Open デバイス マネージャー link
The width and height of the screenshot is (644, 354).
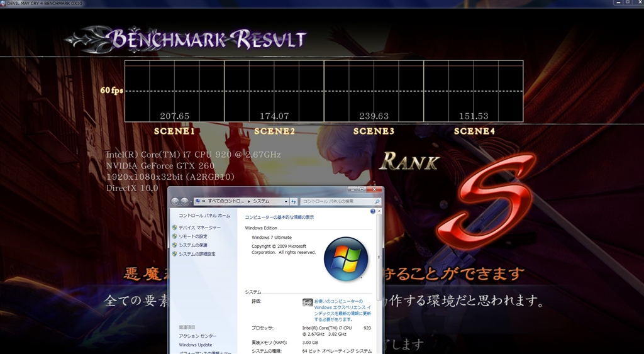click(x=199, y=228)
